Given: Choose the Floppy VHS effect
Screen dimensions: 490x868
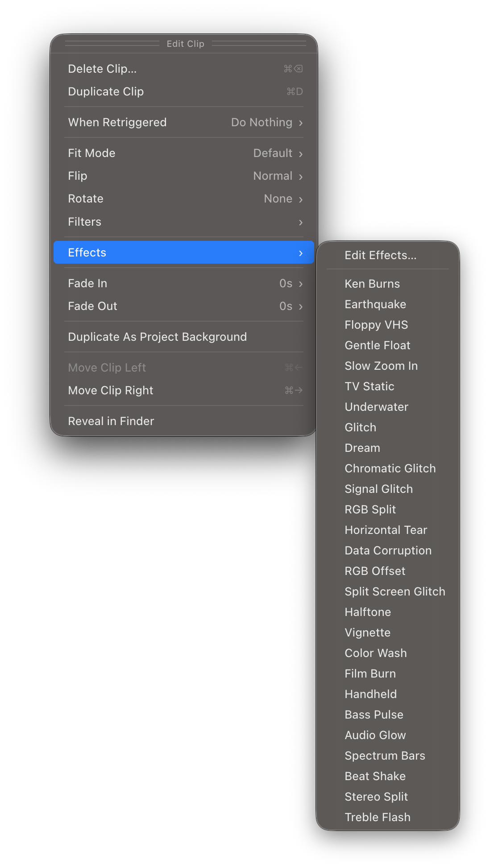Looking at the screenshot, I should pos(376,324).
